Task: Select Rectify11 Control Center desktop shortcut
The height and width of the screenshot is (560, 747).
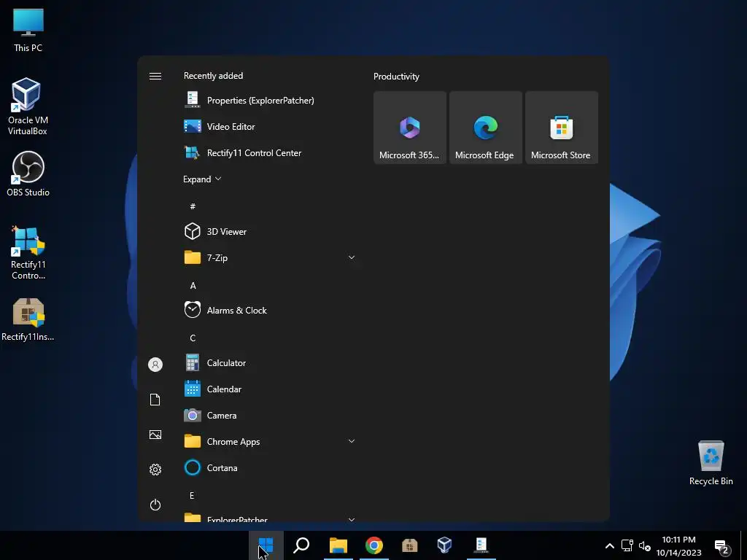Action: (x=28, y=253)
